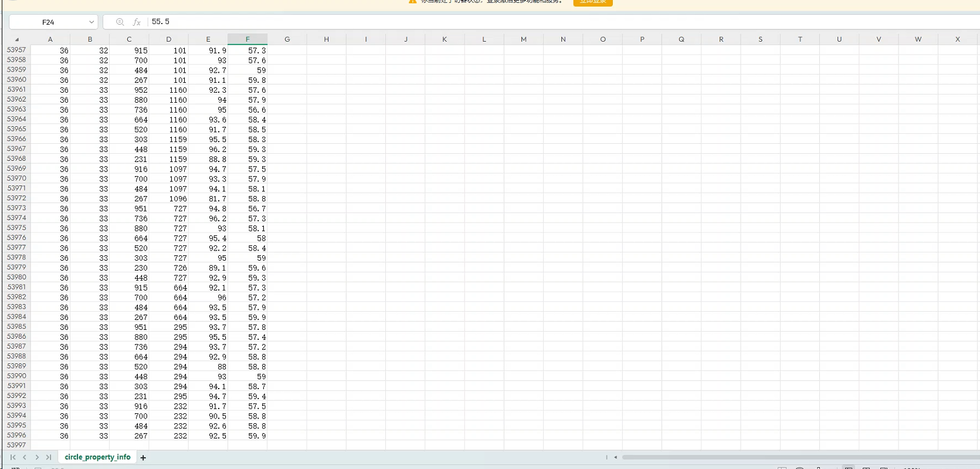Click the select-all corner triangle
This screenshot has width=980, height=469.
tap(16, 39)
